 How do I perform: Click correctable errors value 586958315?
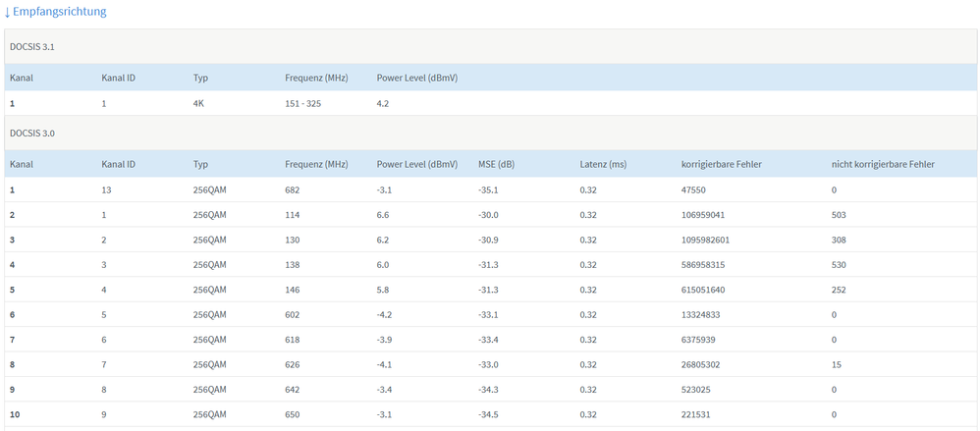(703, 265)
